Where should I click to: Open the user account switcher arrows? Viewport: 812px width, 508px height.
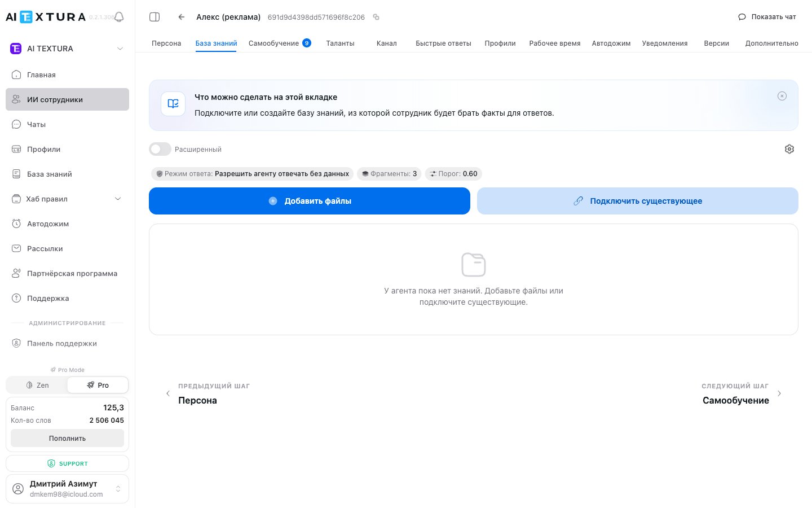pos(118,488)
